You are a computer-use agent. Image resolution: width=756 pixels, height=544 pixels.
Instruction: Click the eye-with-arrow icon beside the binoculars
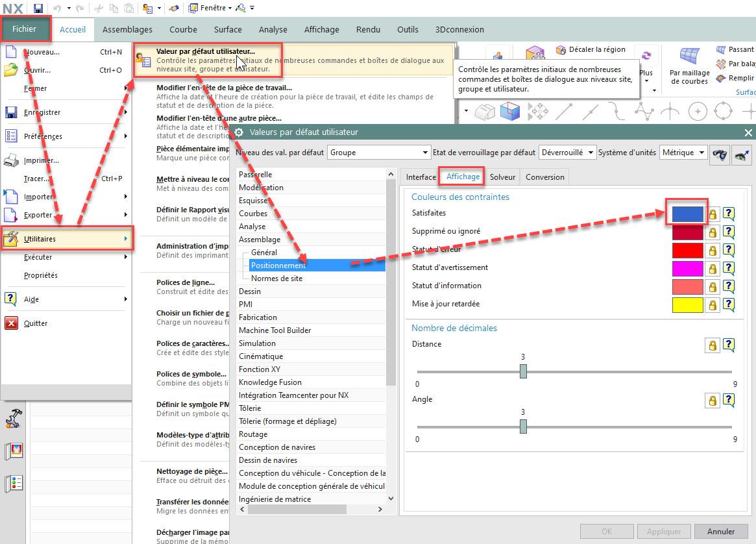[741, 153]
